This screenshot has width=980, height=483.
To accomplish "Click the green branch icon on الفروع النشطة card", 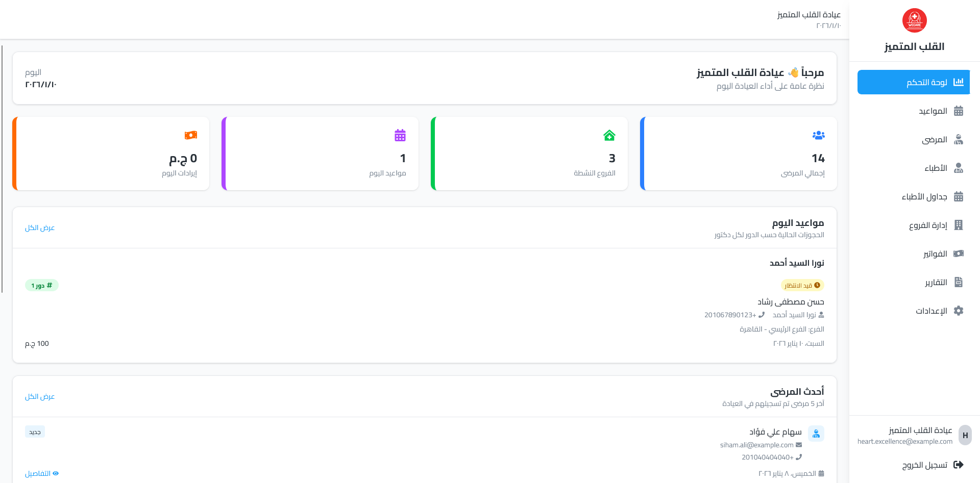I will coord(609,135).
